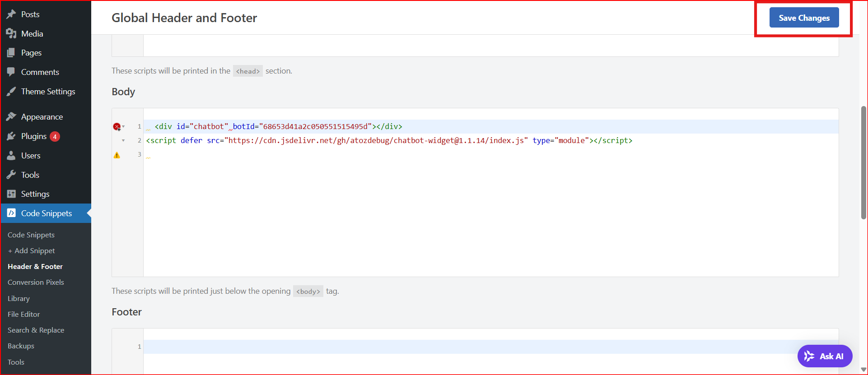Open the Library submenu item
This screenshot has height=375, width=868.
click(19, 299)
